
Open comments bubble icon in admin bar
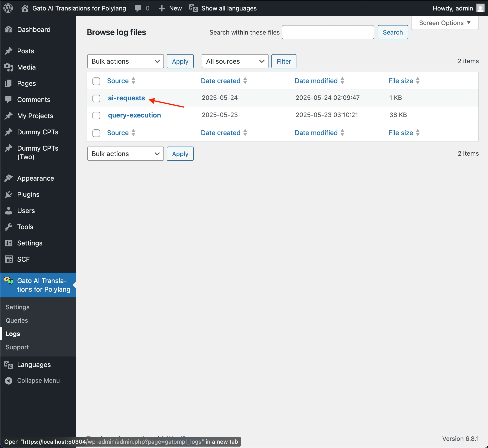click(x=138, y=9)
